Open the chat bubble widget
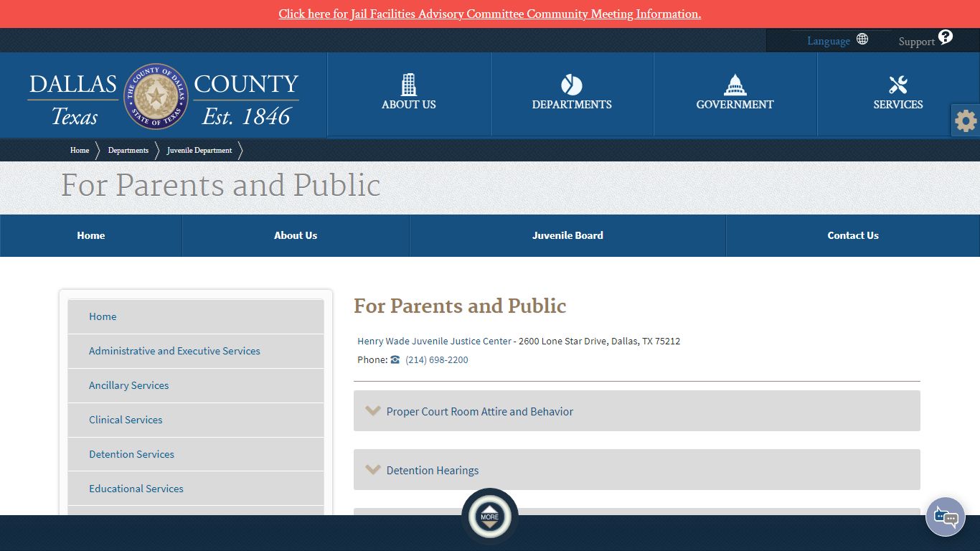 (946, 517)
